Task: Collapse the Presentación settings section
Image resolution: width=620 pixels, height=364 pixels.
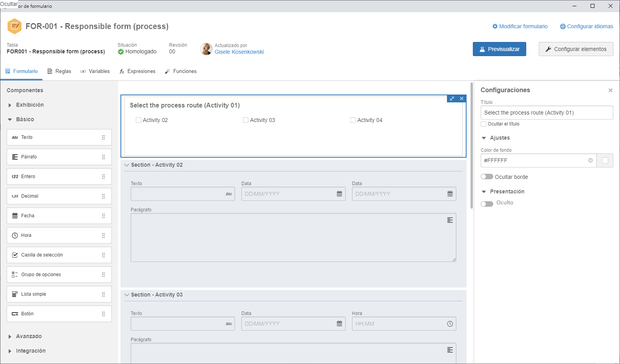Action: pos(484,192)
